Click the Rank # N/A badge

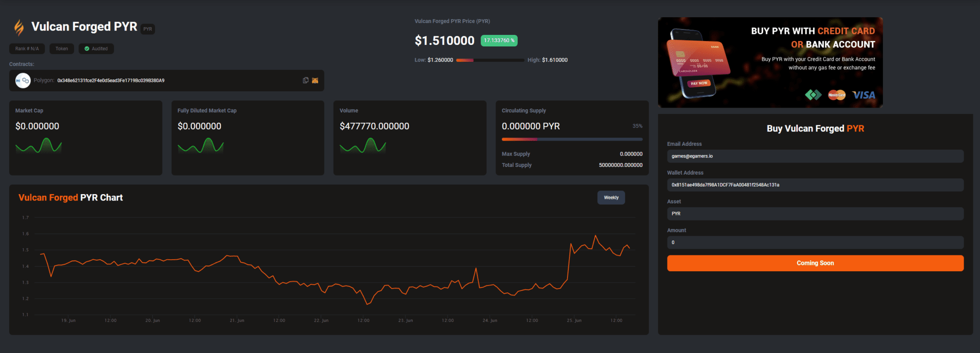click(x=27, y=49)
